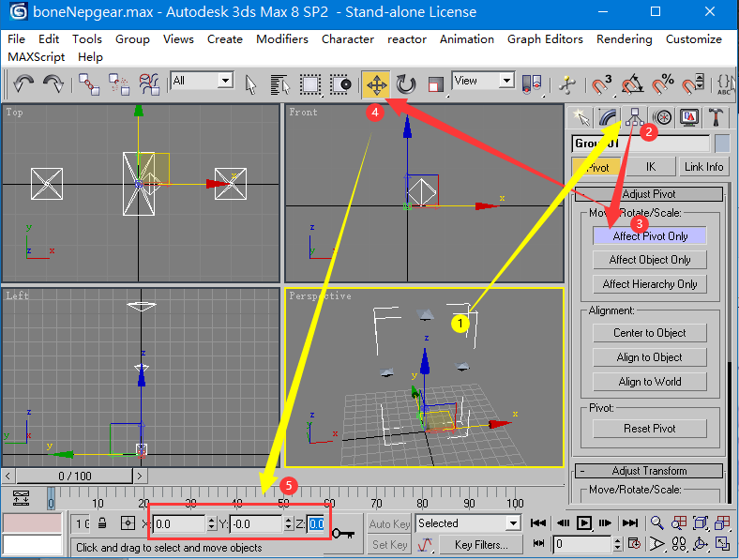The height and width of the screenshot is (560, 739).
Task: Click the object color swatch beside name
Action: [721, 144]
